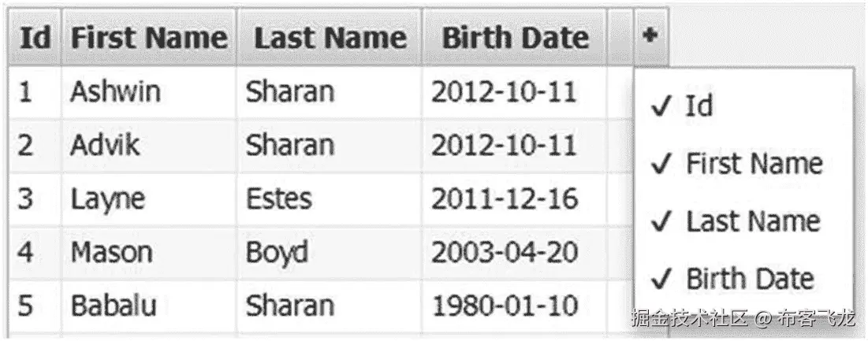Viewport: 868px width, 341px height.
Task: Open the table menu plus button
Action: (x=651, y=36)
